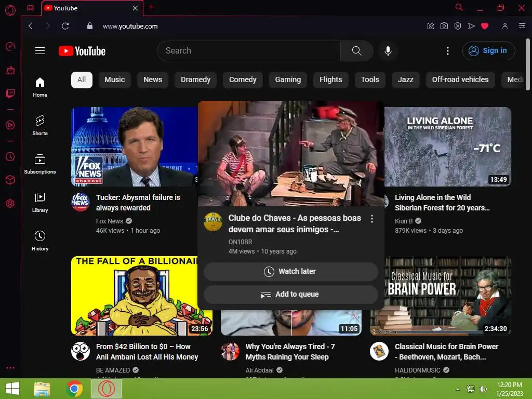Select the All filter chip
Image resolution: width=532 pixels, height=399 pixels.
82,79
